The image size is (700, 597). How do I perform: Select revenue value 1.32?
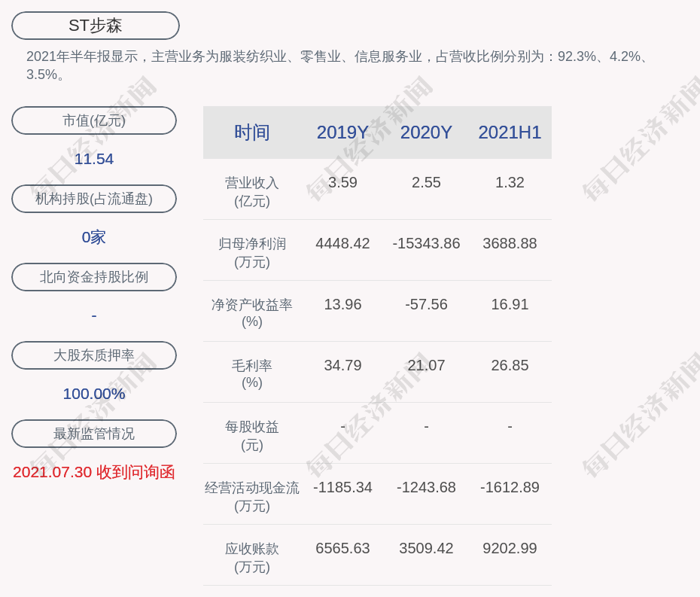510,183
